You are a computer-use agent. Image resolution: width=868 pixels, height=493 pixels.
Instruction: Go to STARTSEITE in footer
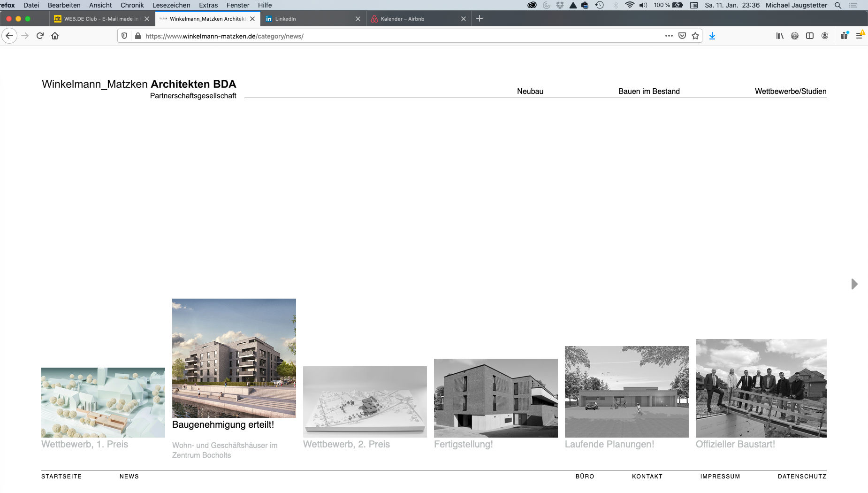(x=61, y=476)
